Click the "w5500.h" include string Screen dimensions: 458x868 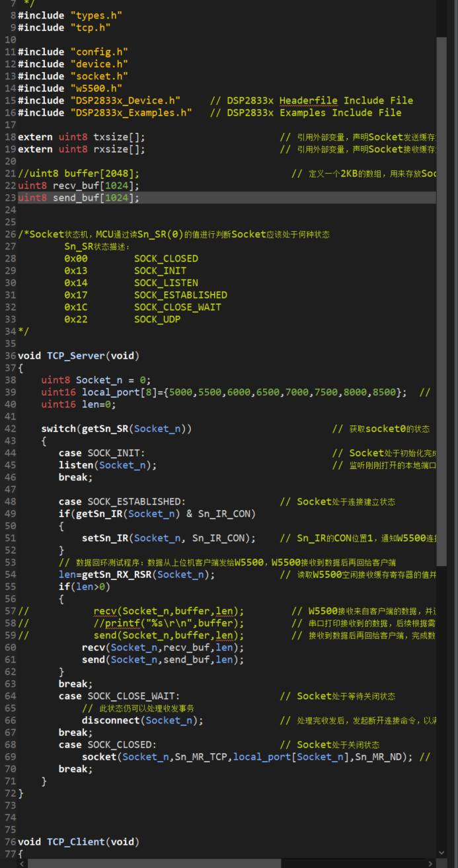coord(96,89)
